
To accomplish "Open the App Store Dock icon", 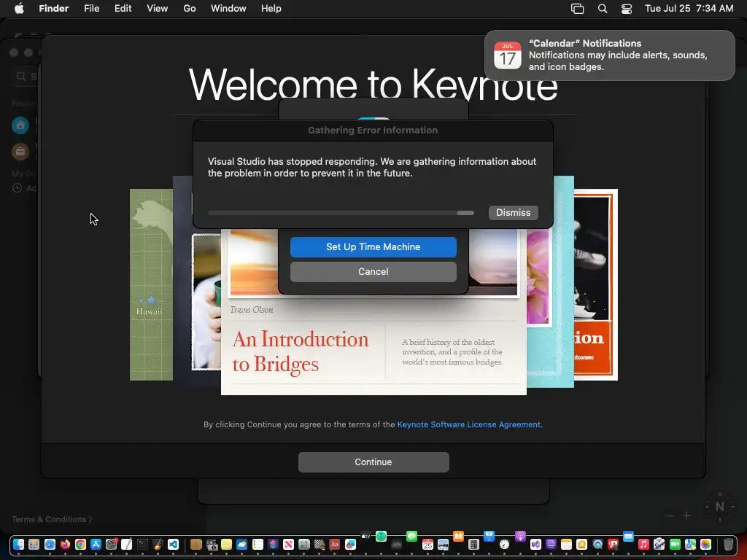I will (96, 544).
